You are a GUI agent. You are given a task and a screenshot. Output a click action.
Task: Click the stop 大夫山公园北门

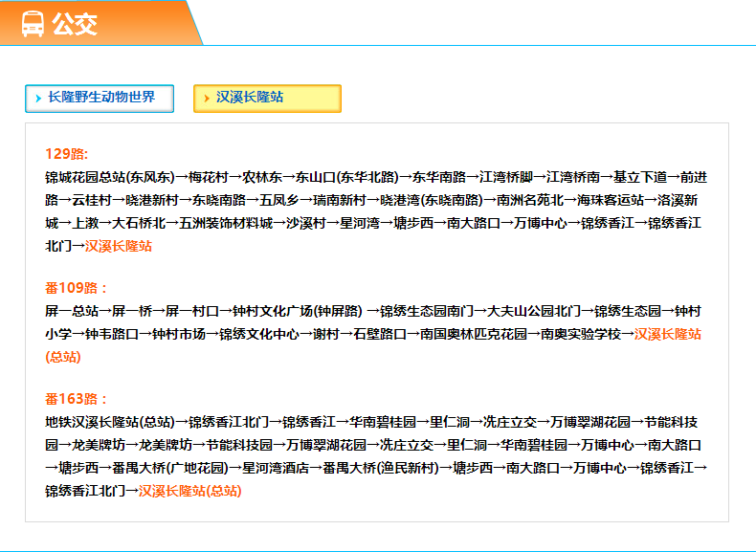tap(534, 311)
